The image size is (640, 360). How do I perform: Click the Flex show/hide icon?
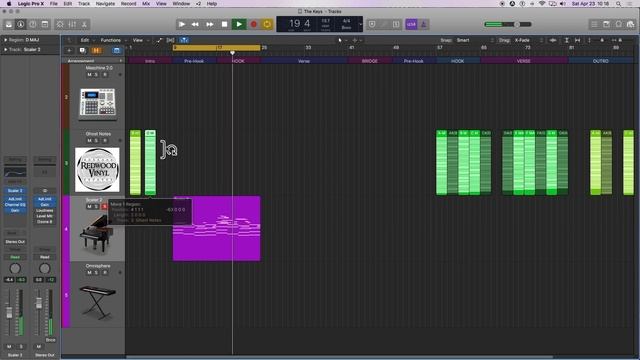(170, 40)
